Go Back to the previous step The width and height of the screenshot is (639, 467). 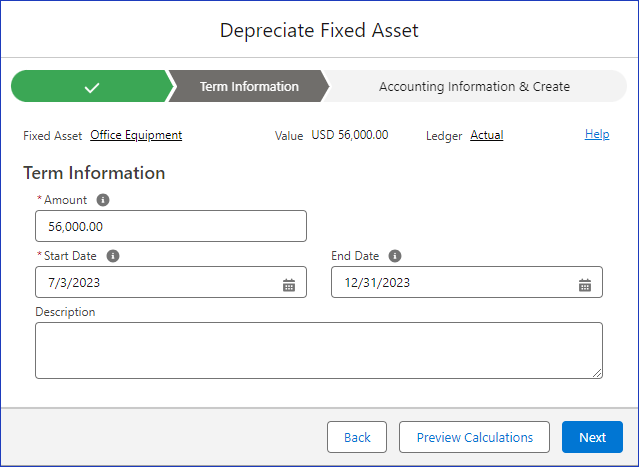point(357,437)
